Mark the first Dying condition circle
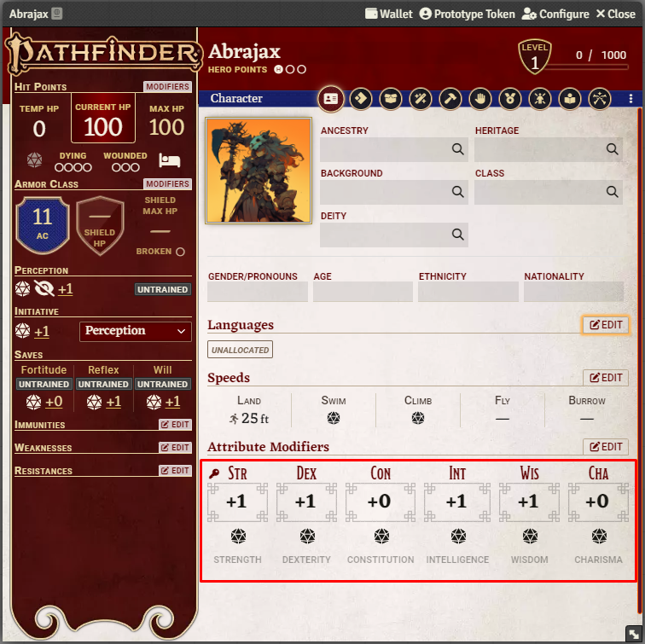 pos(59,168)
